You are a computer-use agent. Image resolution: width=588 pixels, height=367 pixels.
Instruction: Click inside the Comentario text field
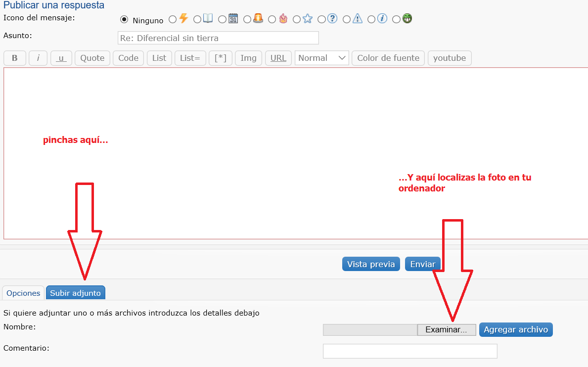(x=409, y=351)
